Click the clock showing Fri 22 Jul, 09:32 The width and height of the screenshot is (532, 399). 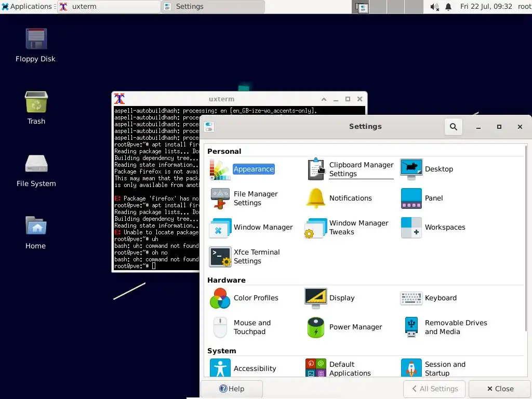(486, 6)
